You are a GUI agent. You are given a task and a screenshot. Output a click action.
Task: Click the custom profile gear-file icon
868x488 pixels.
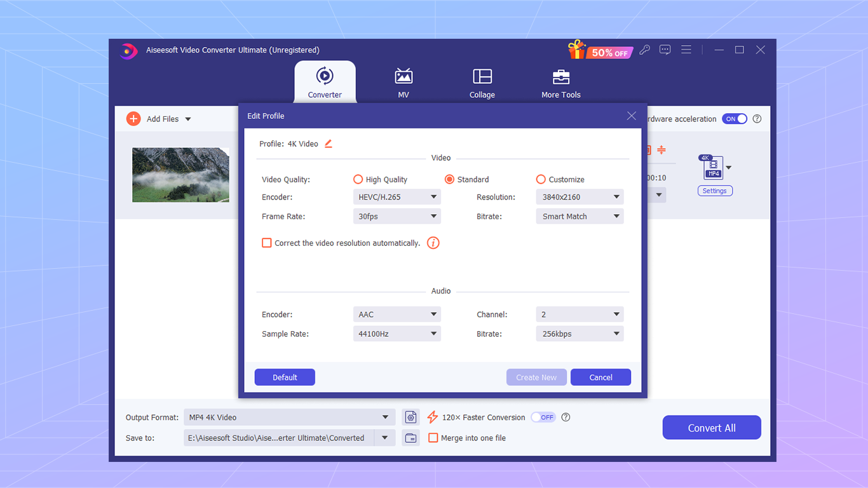tap(410, 417)
